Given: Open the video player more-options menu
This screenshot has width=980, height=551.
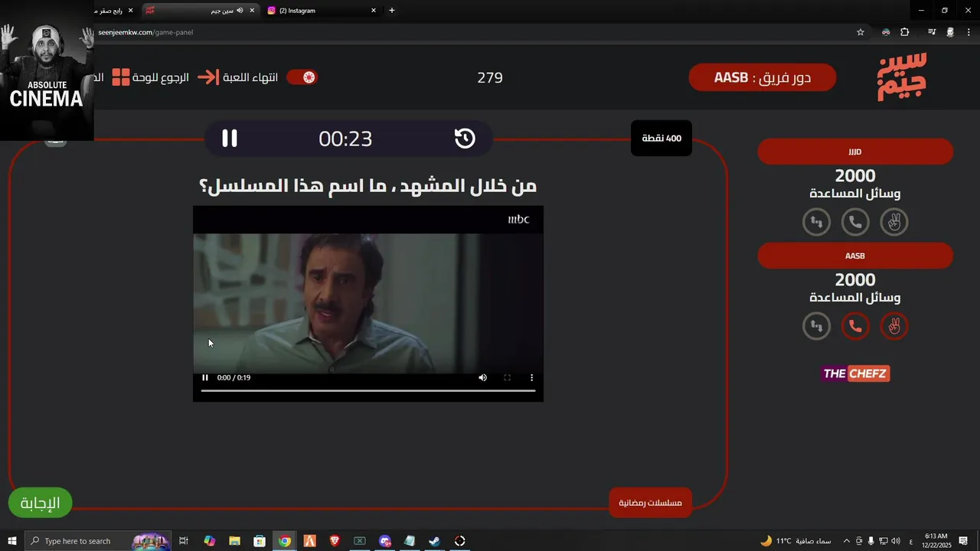Looking at the screenshot, I should pyautogui.click(x=531, y=377).
